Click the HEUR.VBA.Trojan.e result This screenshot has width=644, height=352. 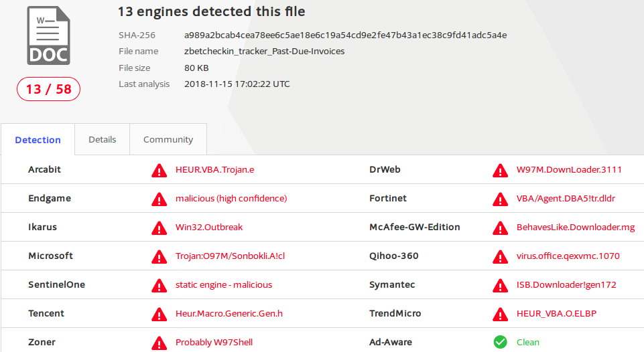tap(215, 170)
